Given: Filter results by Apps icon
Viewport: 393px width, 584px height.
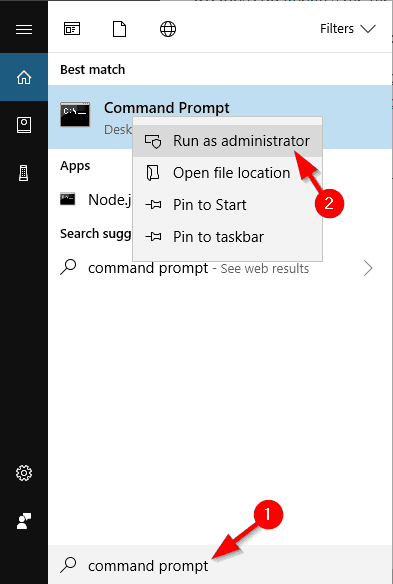Looking at the screenshot, I should (x=72, y=29).
